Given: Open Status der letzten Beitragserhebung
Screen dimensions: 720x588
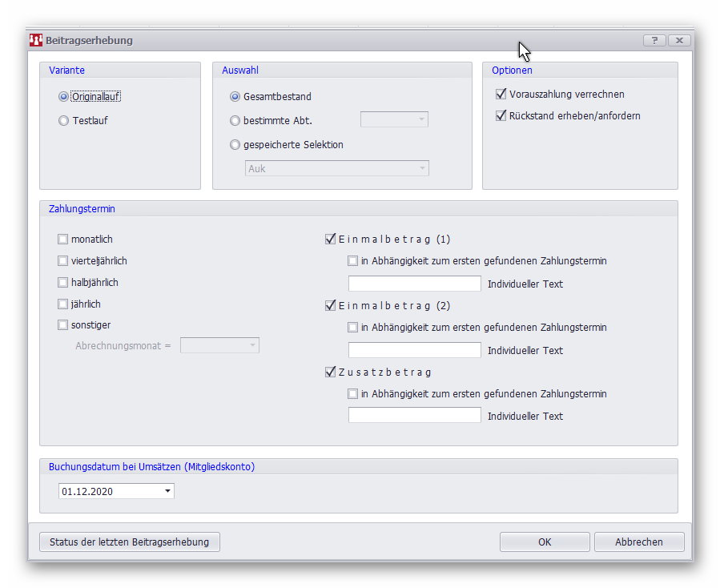Looking at the screenshot, I should point(129,542).
